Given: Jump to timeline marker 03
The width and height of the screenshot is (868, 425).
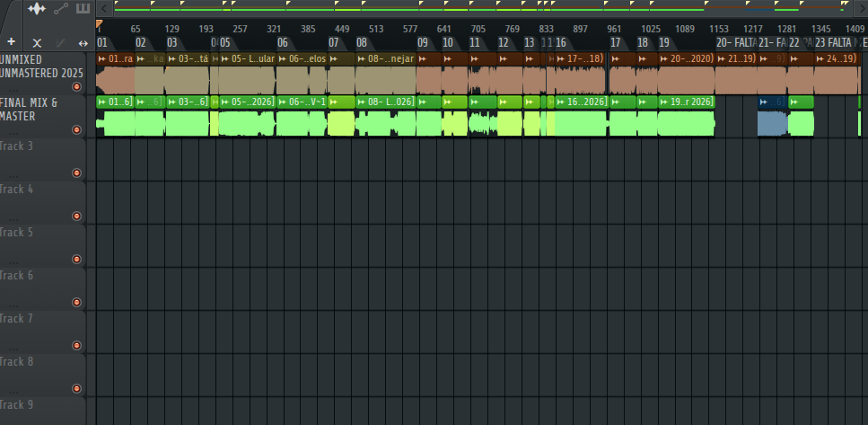Looking at the screenshot, I should pyautogui.click(x=172, y=42).
